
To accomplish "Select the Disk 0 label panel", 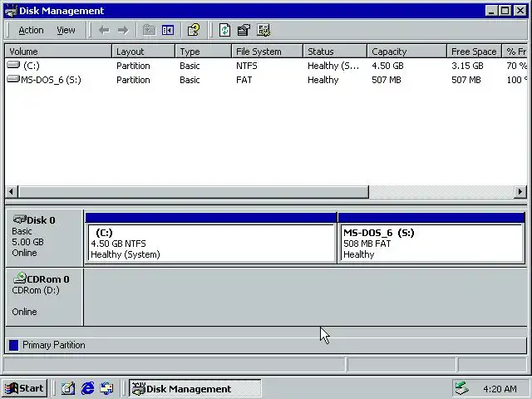I will coord(44,238).
